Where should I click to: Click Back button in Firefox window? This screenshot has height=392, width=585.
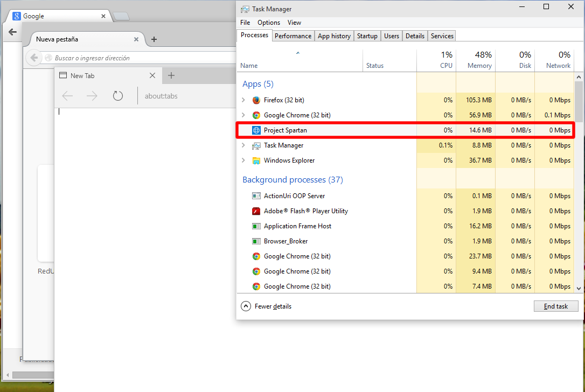pyautogui.click(x=34, y=58)
